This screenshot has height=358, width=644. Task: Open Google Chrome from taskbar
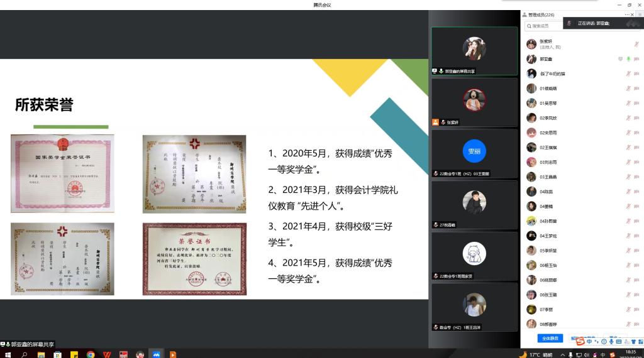(x=91, y=354)
